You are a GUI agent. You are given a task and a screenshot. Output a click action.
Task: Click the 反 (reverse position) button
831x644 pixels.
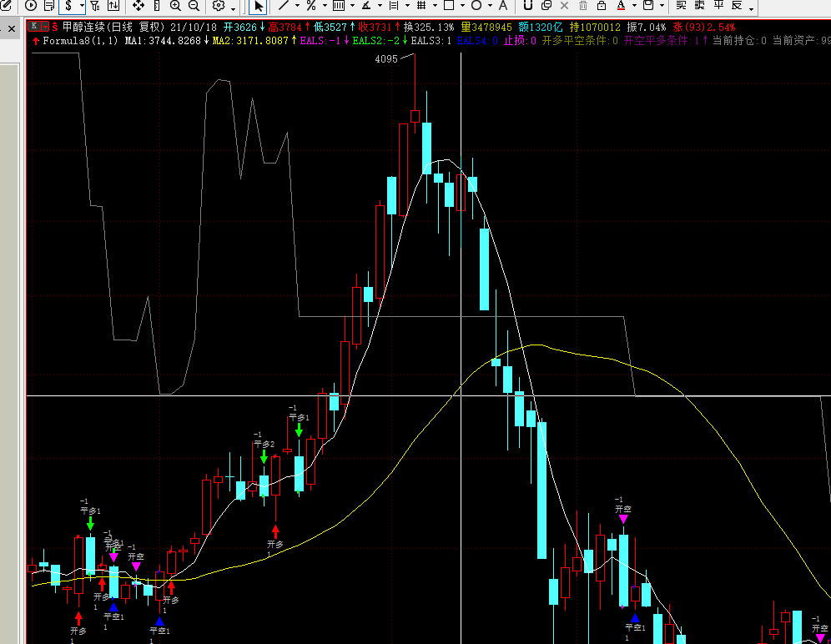(x=738, y=5)
